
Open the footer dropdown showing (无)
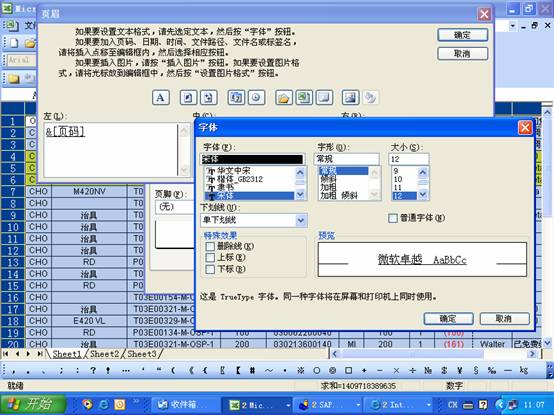click(174, 207)
